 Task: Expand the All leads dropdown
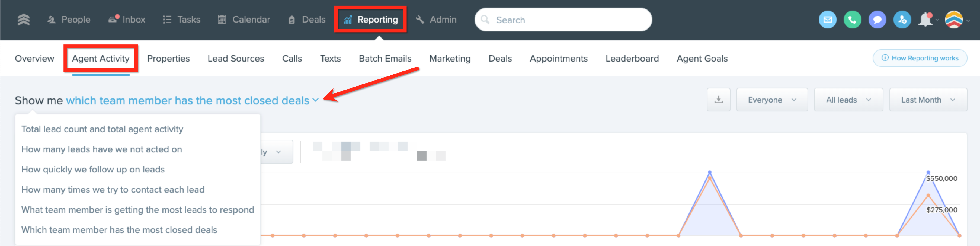coord(848,100)
